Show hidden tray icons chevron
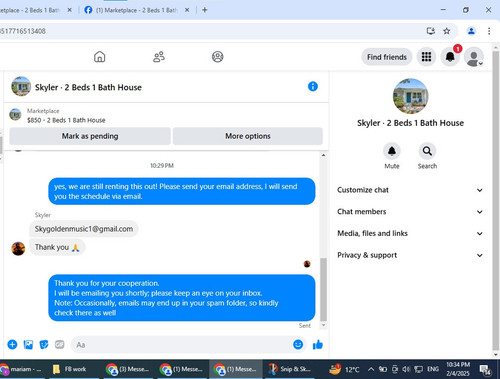This screenshot has width=500, height=379. 371,369
